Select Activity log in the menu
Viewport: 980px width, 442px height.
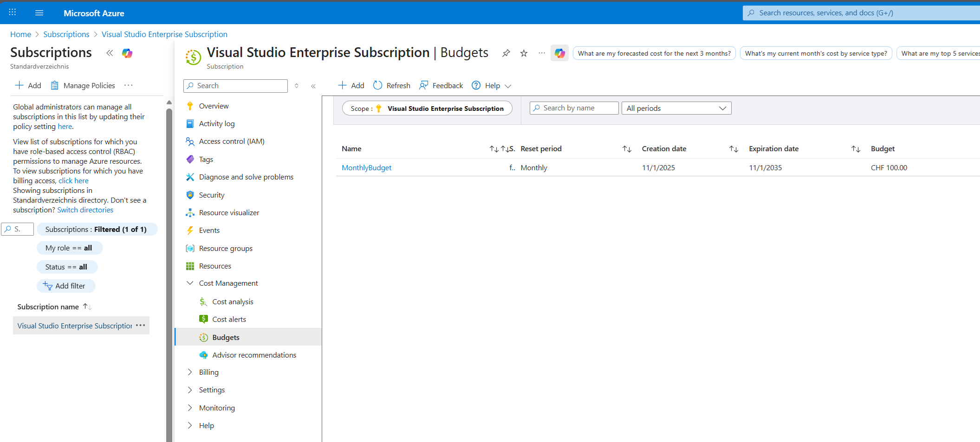(217, 124)
